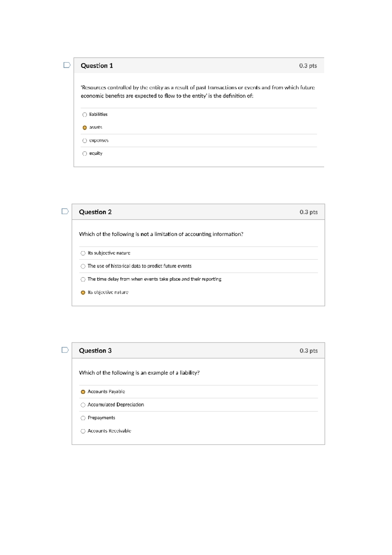Choose 'expenses' as the answer
The image size is (392, 555).
click(85, 141)
